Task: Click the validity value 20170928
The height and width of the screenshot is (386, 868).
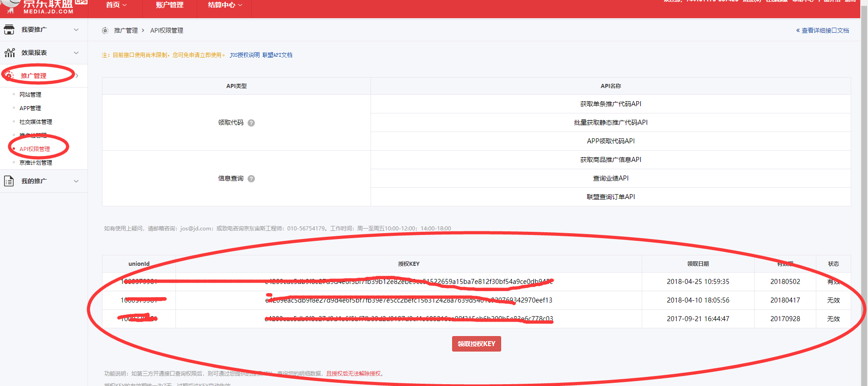Action: [785, 319]
